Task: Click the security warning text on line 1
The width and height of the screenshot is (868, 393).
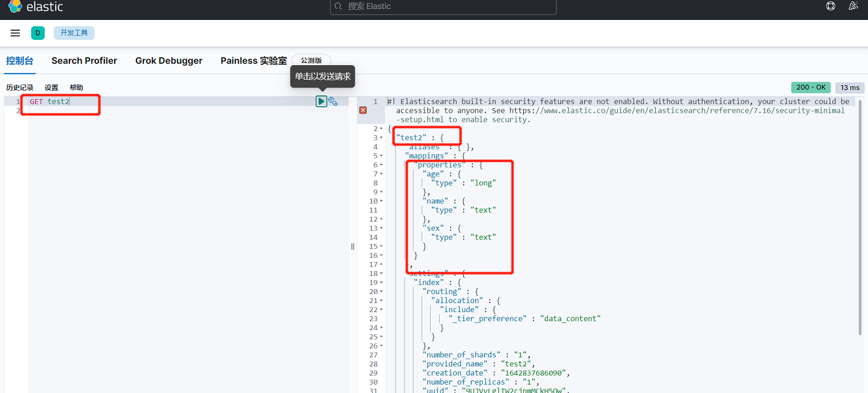Action: 619,110
